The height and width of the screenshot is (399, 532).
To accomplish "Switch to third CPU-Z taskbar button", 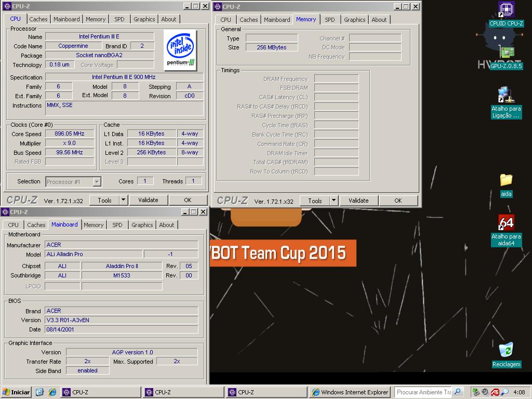I will point(267,392).
